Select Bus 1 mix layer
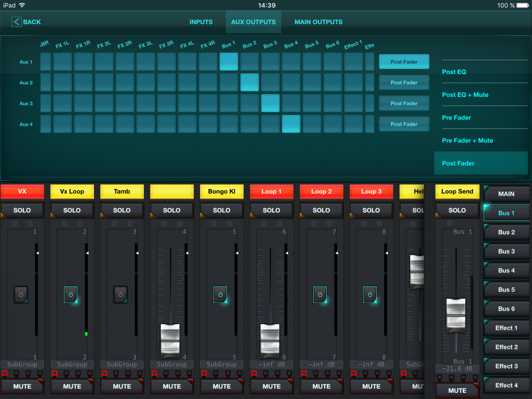Image resolution: width=532 pixels, height=399 pixels. pyautogui.click(x=506, y=213)
